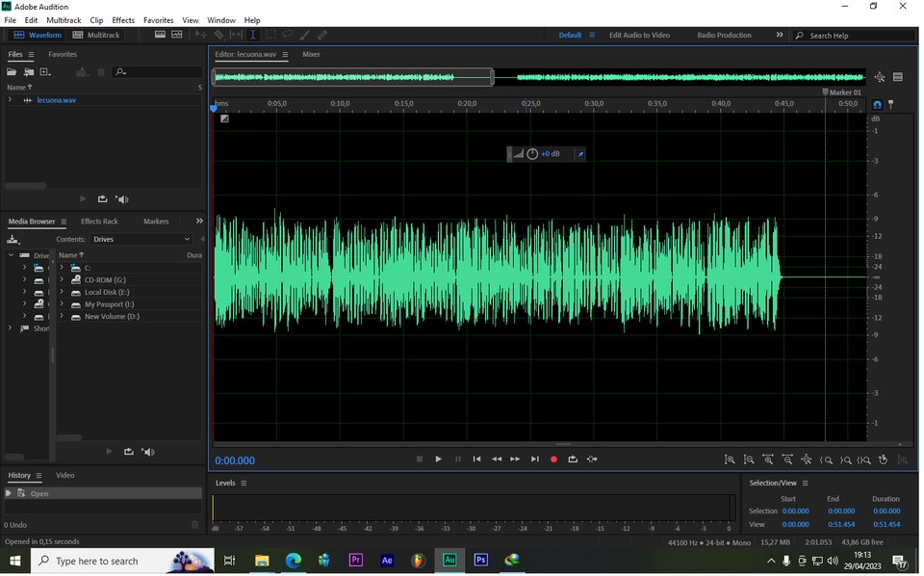Show hidden panel tabs overflow chevron
Image resolution: width=924 pixels, height=576 pixels.
pos(199,222)
